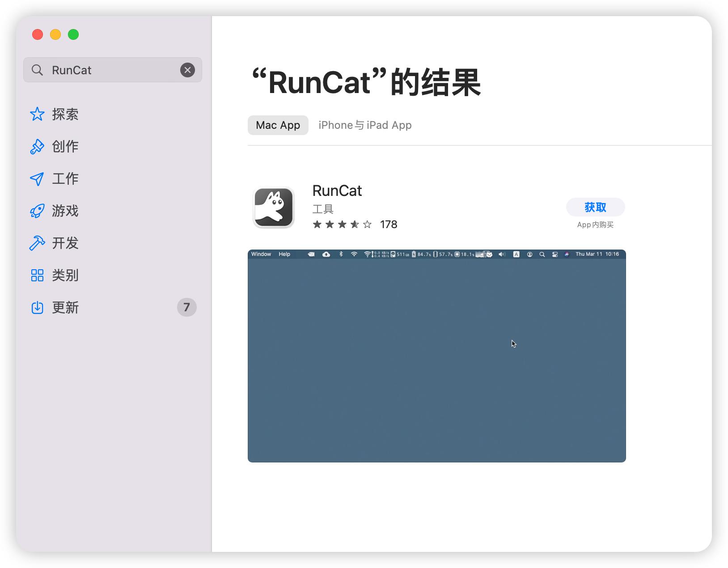Click the volume icon in the preview menu bar

click(x=502, y=254)
